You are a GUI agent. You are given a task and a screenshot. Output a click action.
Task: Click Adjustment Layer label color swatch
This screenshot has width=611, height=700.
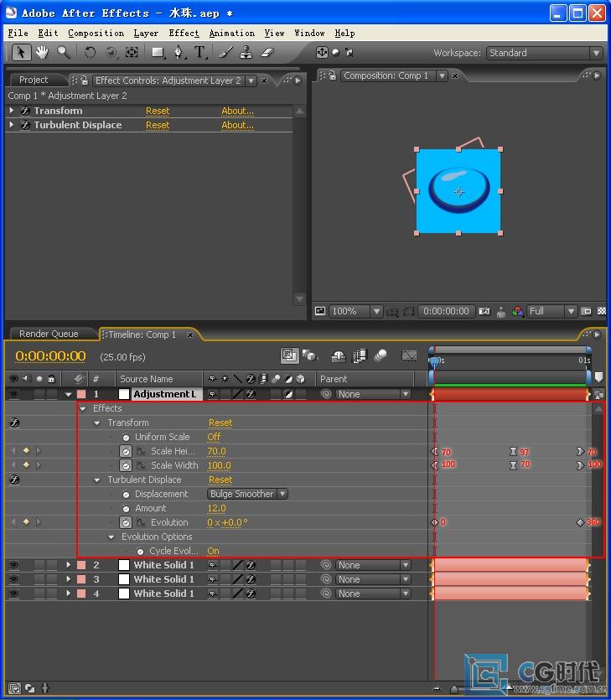point(81,394)
